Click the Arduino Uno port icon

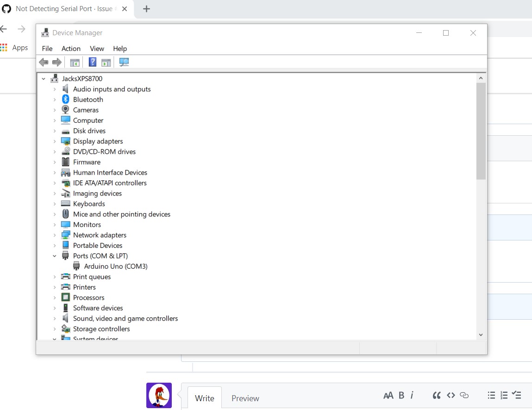coord(76,266)
